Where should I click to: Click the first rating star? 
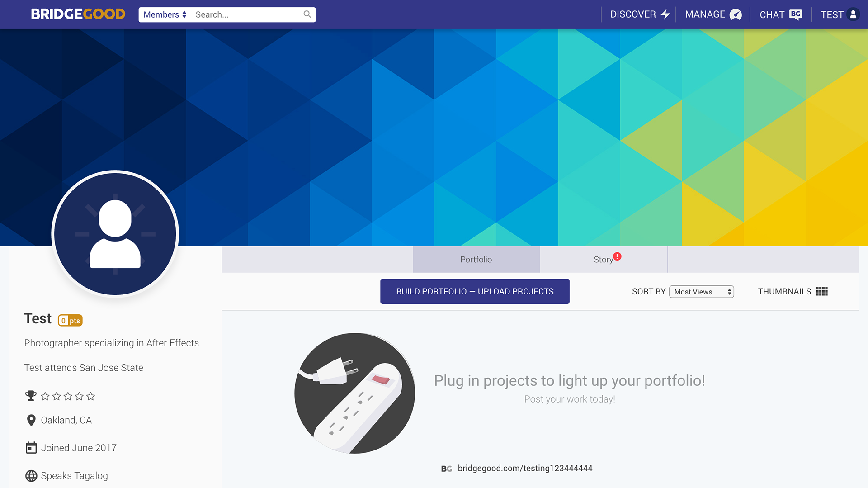tap(45, 396)
